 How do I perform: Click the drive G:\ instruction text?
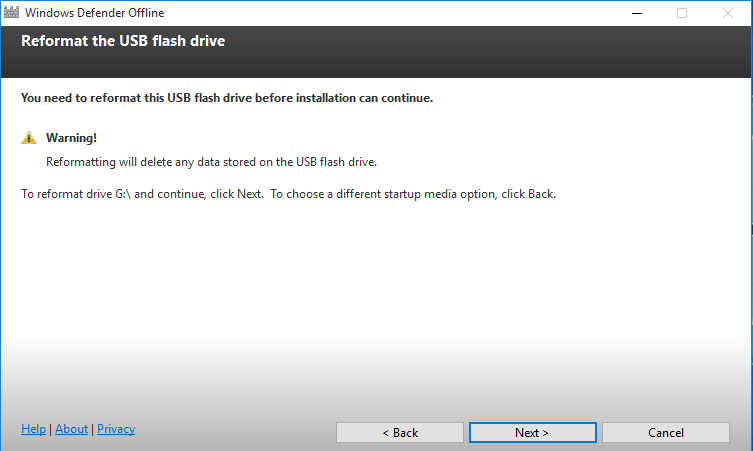coord(289,194)
